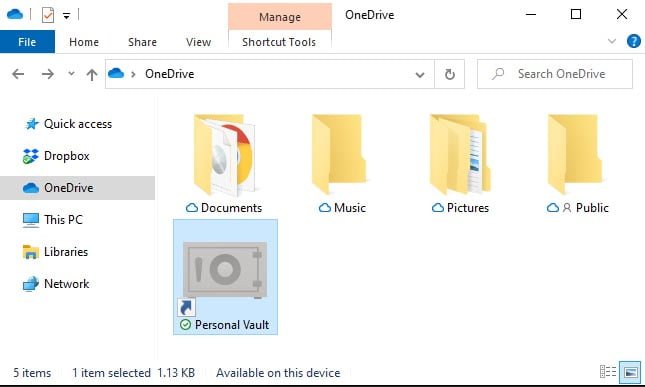
Task: Click '1 item selected 1.13 KB' status text
Action: 133,373
